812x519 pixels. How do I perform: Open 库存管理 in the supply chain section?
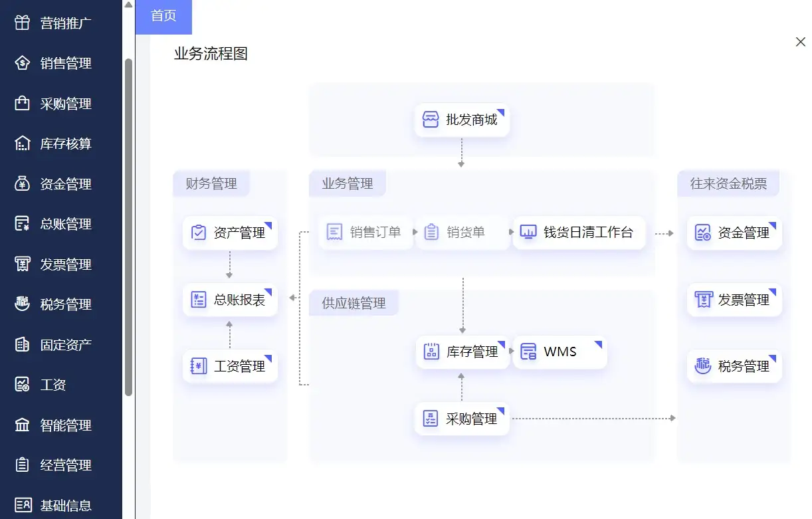pos(462,352)
